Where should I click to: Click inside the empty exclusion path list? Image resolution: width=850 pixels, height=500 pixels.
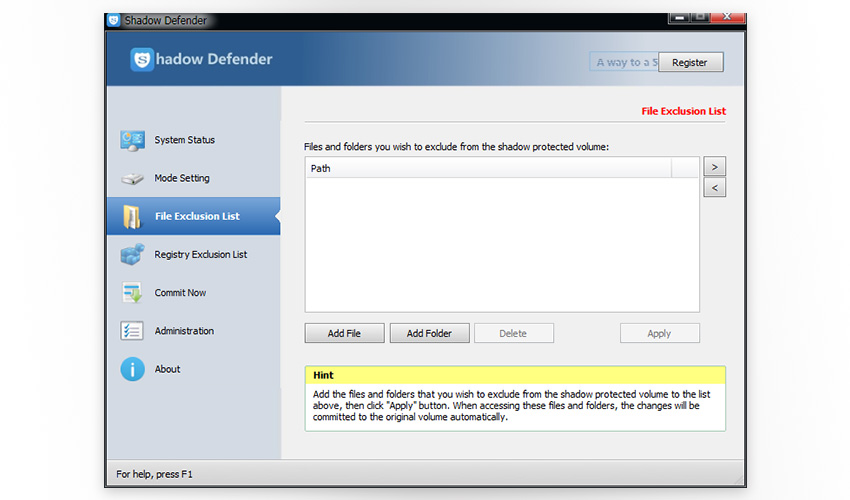502,245
